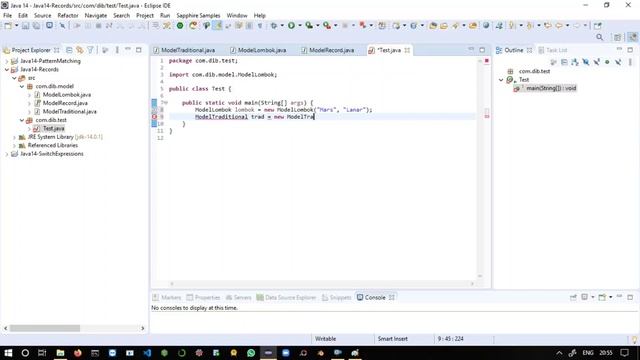Click the error marker on line 9
Image resolution: width=640 pixels, height=360 pixels.
tap(154, 117)
